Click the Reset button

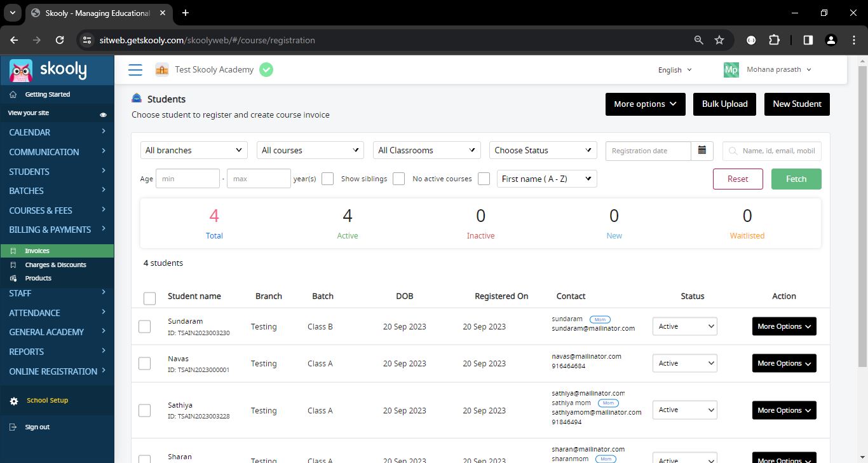point(738,179)
